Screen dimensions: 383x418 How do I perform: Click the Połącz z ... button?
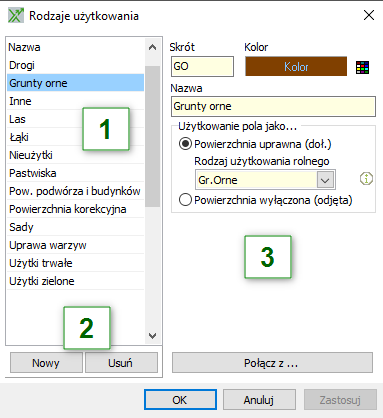click(272, 363)
